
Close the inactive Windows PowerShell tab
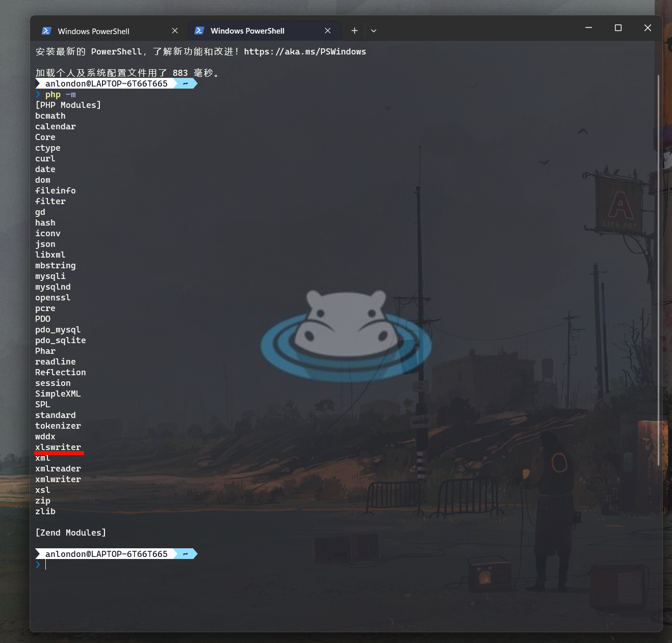click(x=175, y=31)
